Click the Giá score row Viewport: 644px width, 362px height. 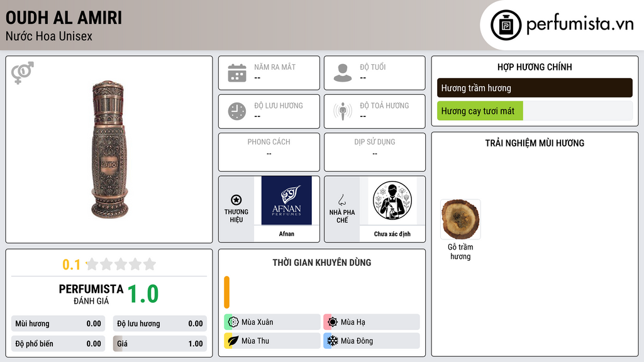point(160,344)
